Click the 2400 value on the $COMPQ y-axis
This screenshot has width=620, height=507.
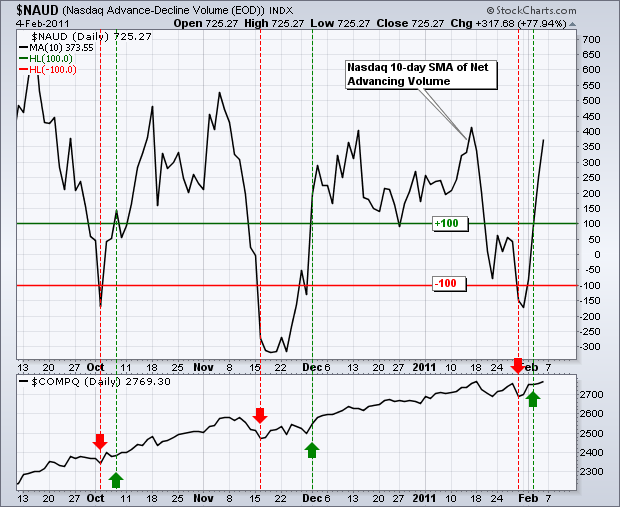592,452
